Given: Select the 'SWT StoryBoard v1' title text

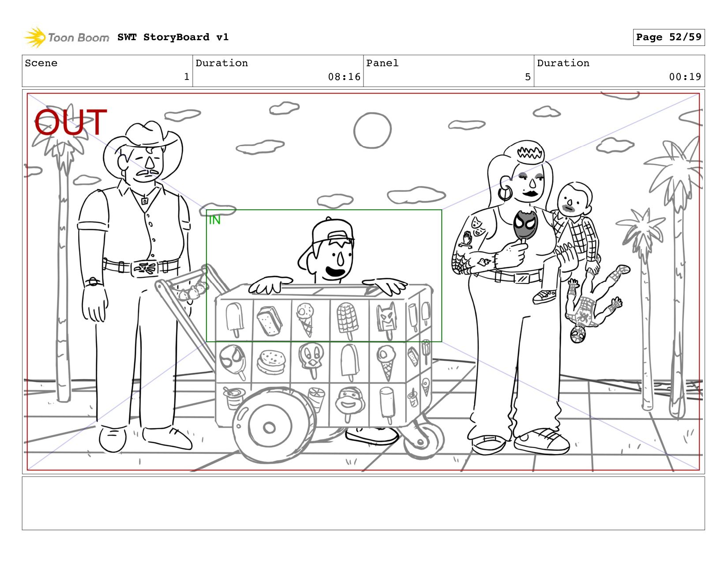Looking at the screenshot, I should coord(173,37).
